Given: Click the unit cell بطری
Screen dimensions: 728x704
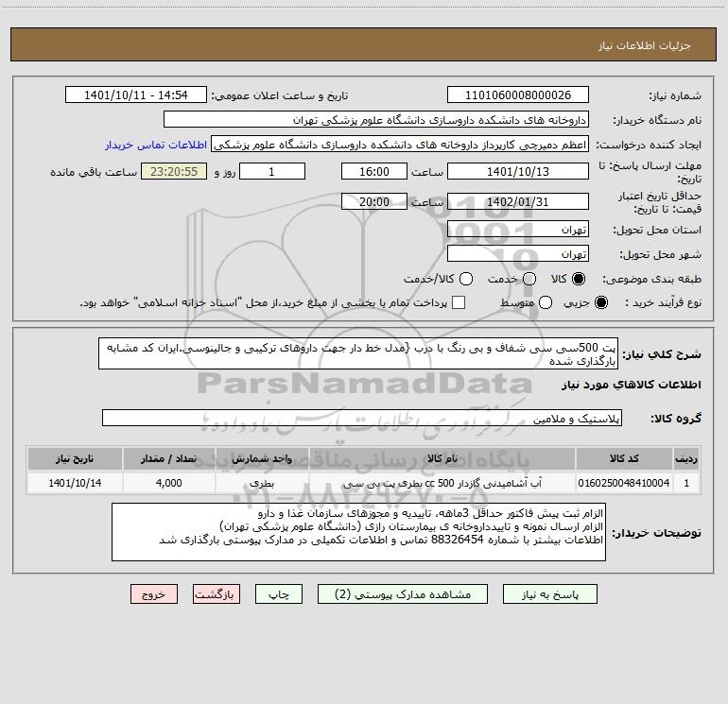Looking at the screenshot, I should pyautogui.click(x=262, y=483).
